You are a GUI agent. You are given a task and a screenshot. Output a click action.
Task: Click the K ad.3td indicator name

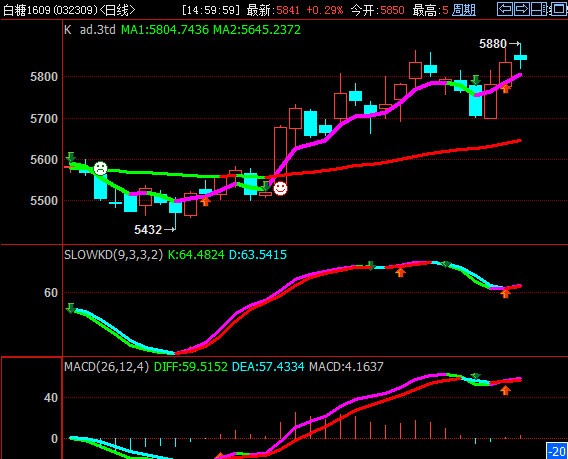coord(90,29)
